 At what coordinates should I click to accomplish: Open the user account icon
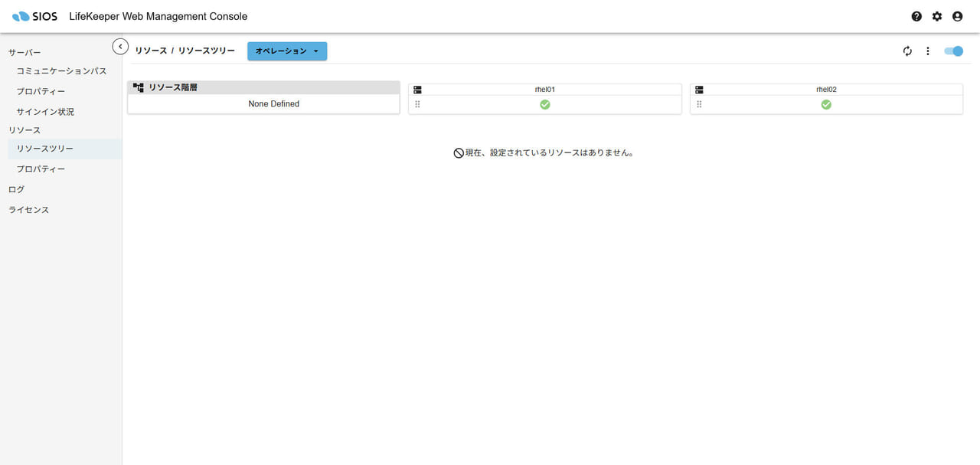[x=957, y=16]
